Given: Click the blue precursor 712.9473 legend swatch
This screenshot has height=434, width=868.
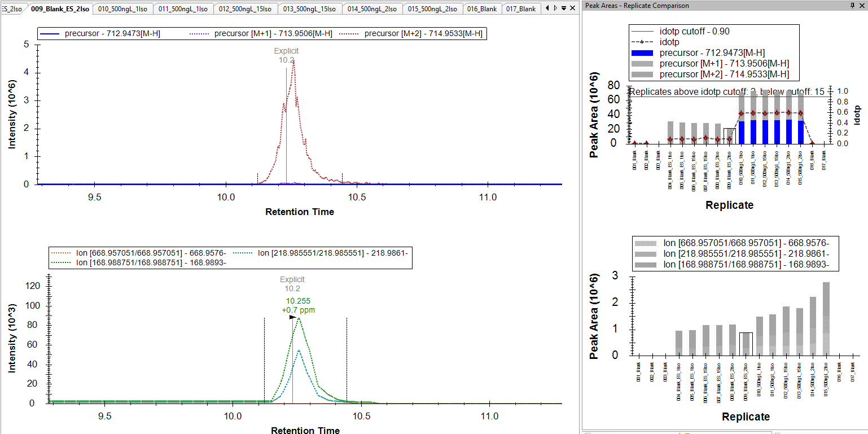Looking at the screenshot, I should (x=50, y=34).
